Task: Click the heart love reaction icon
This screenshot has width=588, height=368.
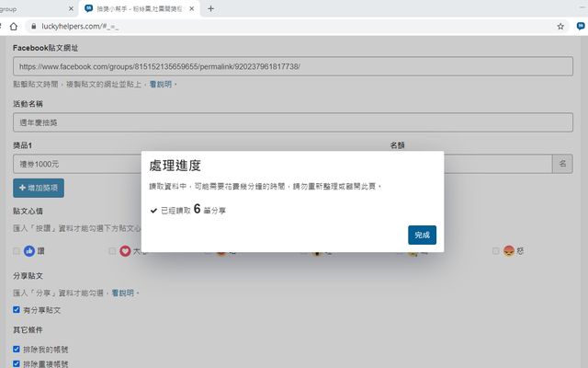Action: click(125, 251)
